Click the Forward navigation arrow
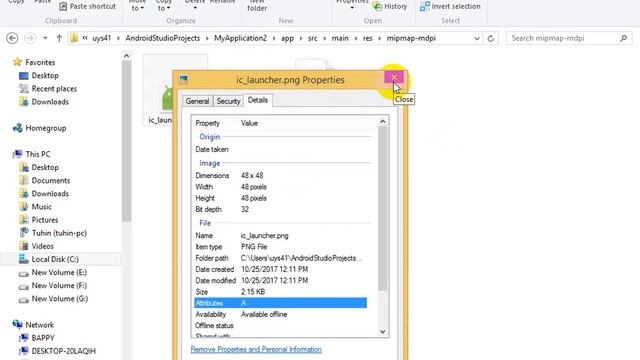 (x=30, y=38)
